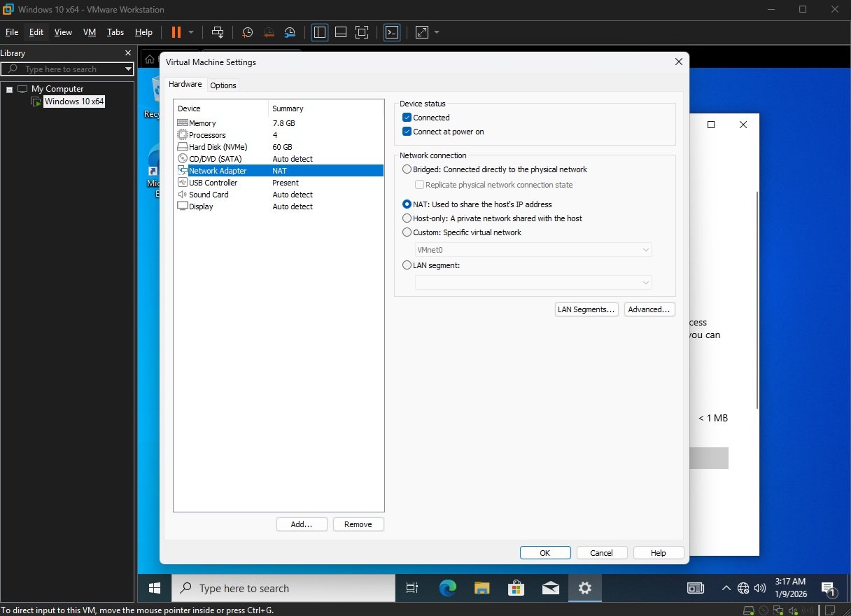
Task: Collapse the My Computer tree node
Action: [10, 90]
